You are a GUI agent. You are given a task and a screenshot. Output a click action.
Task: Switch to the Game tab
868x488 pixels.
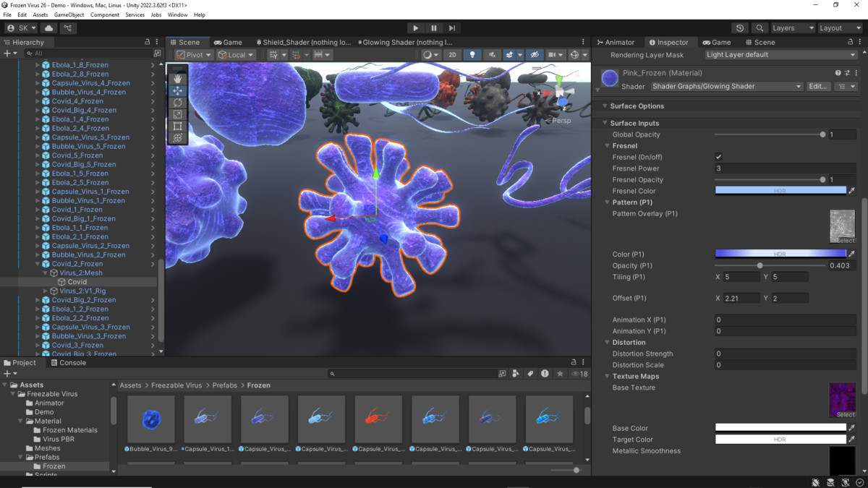pos(229,42)
